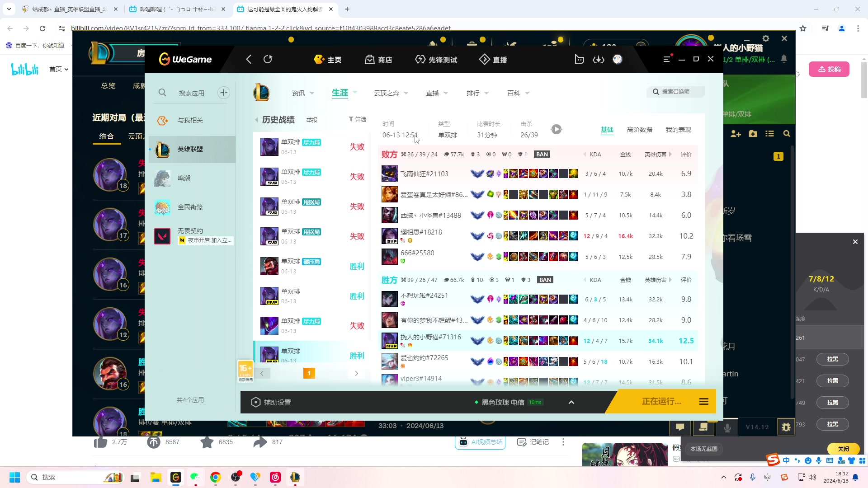
Task: Like the bilibili video thumbs-up icon
Action: 100,442
